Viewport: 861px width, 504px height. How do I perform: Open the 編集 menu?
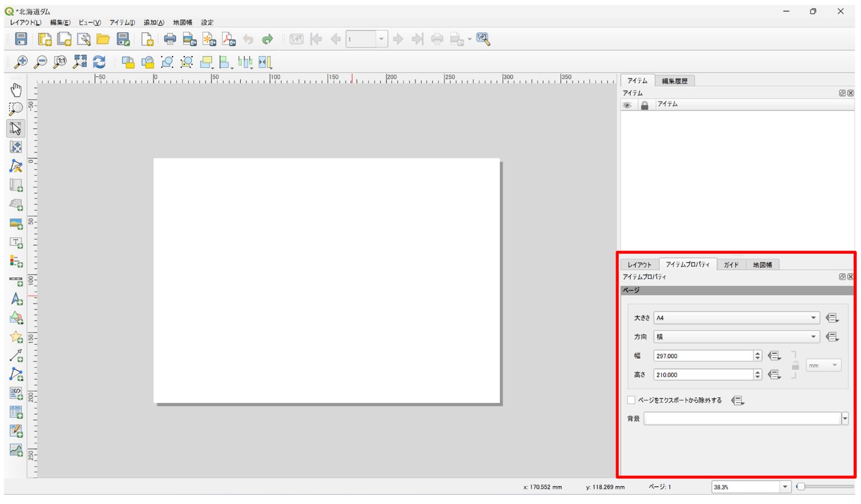60,23
